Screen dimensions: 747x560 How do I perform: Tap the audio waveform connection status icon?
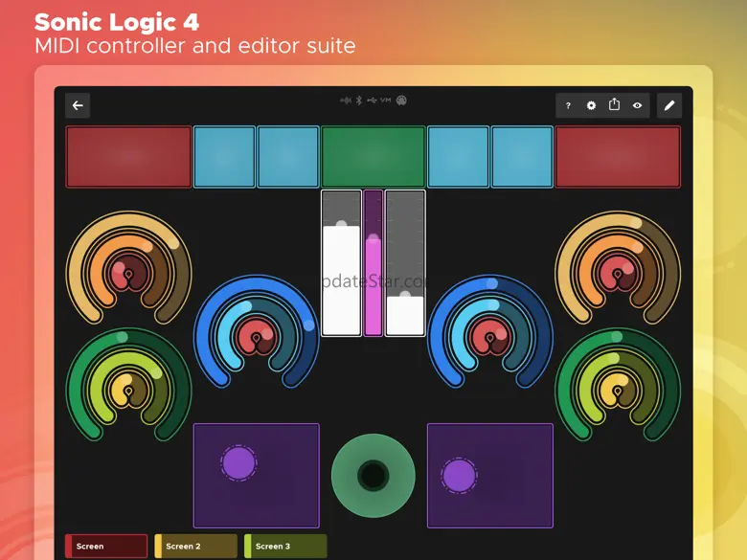pyautogui.click(x=346, y=101)
